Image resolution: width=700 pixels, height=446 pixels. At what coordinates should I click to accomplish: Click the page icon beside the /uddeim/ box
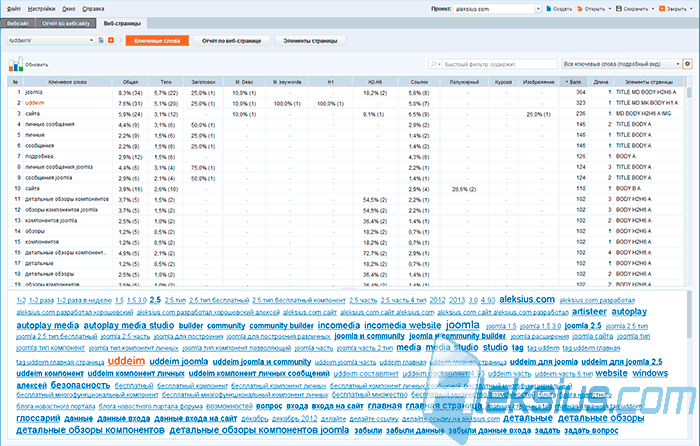pyautogui.click(x=101, y=40)
